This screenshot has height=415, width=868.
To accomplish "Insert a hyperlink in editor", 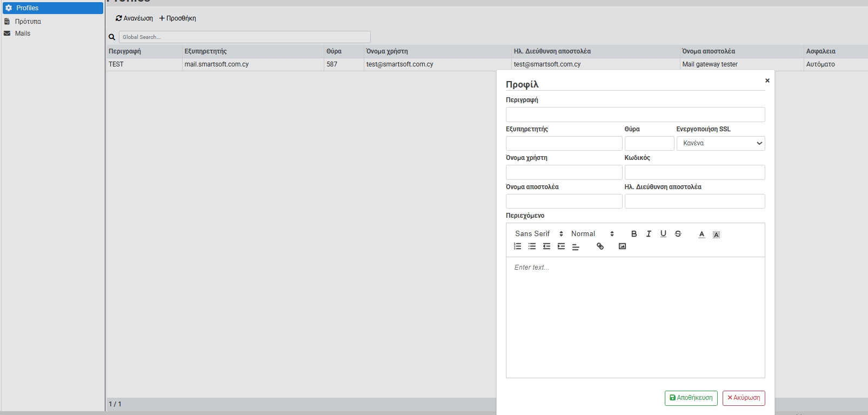I will (600, 246).
